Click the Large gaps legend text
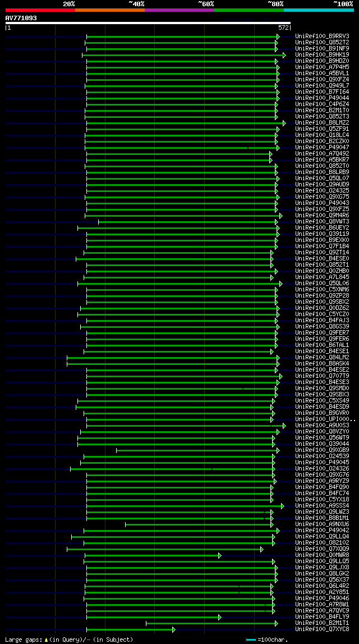 69,640
